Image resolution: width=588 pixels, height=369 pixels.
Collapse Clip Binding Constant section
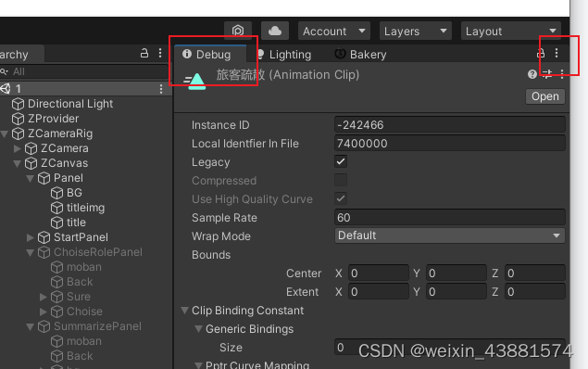click(x=184, y=310)
